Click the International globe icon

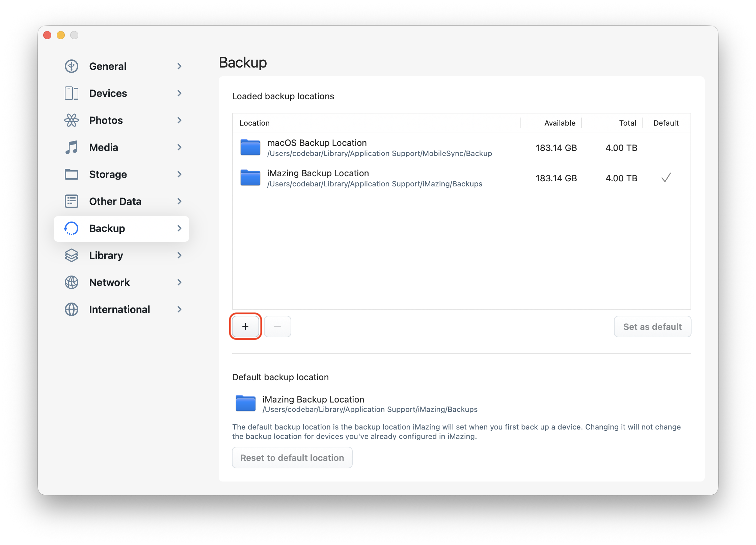71,309
